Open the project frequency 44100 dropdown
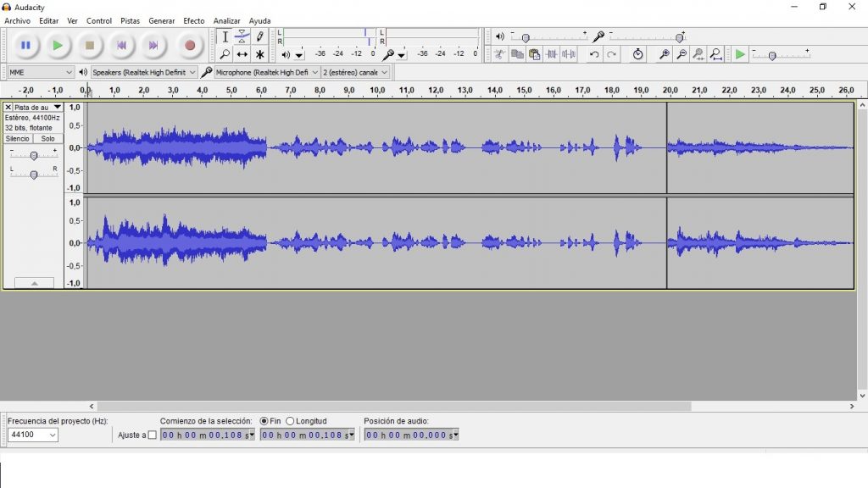The image size is (868, 488). (x=32, y=435)
